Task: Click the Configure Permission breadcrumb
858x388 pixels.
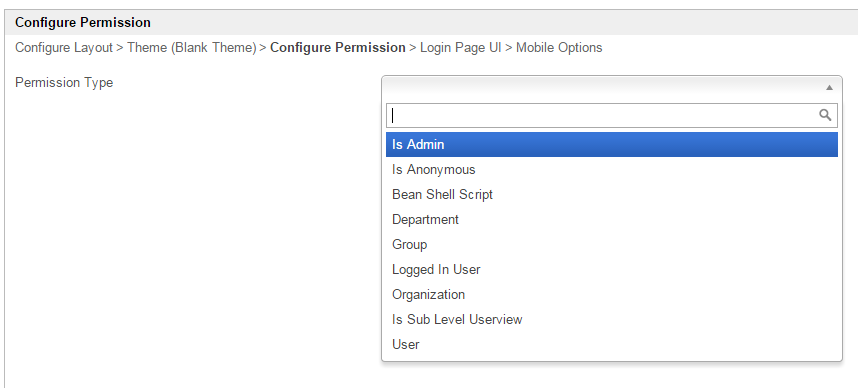Action: point(338,48)
